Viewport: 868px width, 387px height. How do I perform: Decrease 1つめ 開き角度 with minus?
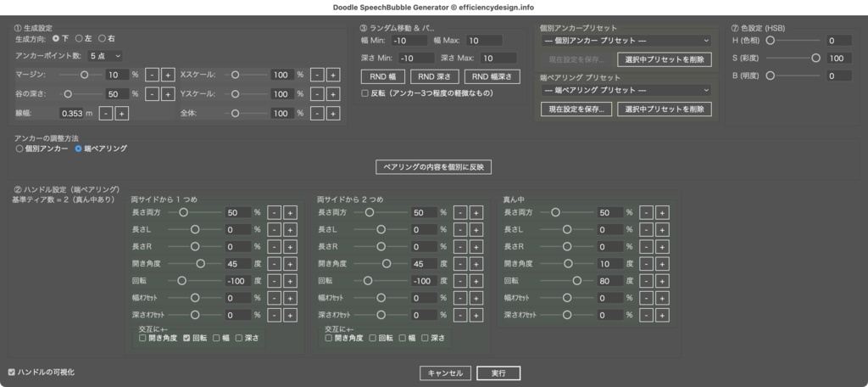point(274,264)
